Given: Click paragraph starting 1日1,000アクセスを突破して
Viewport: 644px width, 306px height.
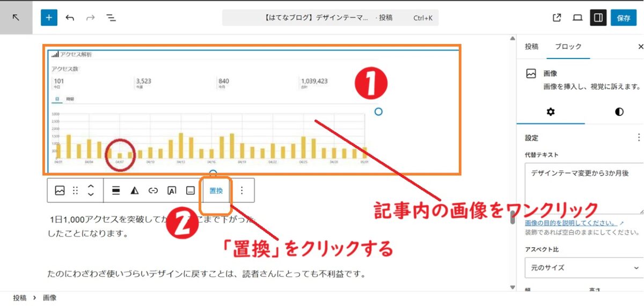Looking at the screenshot, I should (x=152, y=226).
